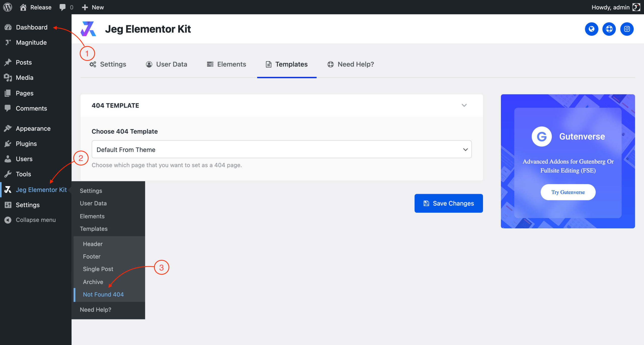Click the Plugins sidebar icon
Image resolution: width=644 pixels, height=345 pixels.
(8, 144)
